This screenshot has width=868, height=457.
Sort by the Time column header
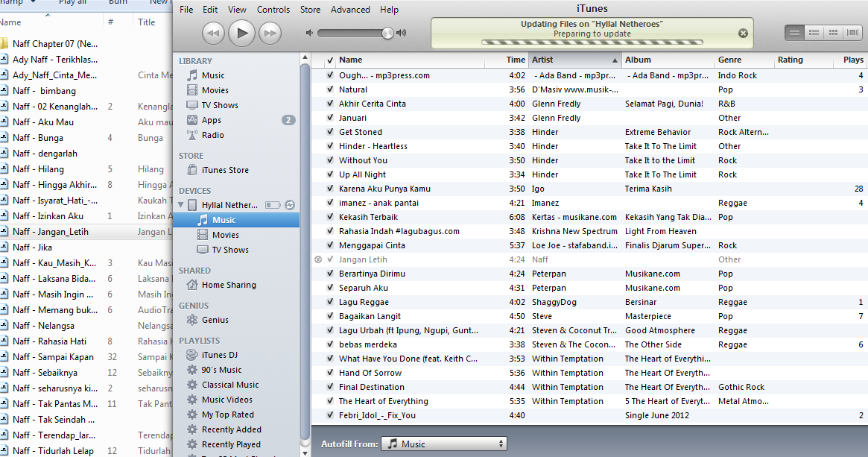[x=507, y=60]
